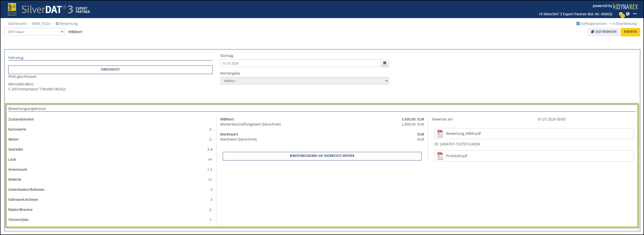Screen dimensions: 644x235
Task: Open the mail inbox envelope icon
Action: [621, 14]
